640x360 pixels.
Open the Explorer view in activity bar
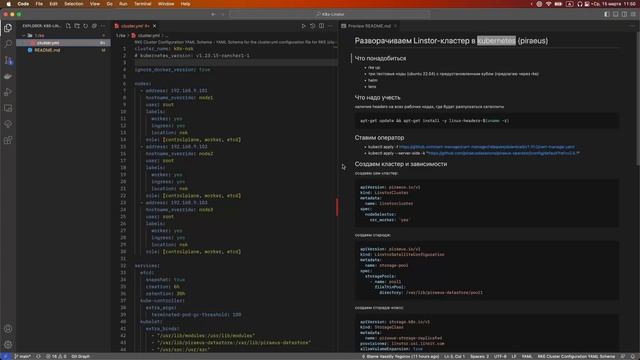[8, 28]
